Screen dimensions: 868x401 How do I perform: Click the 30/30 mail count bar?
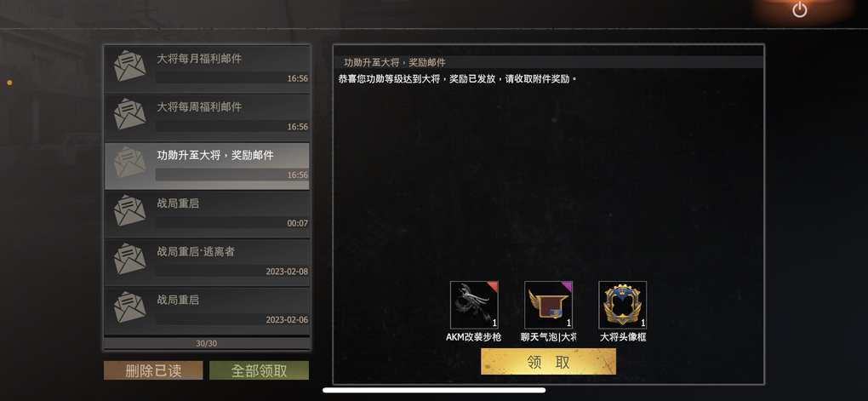(x=207, y=343)
